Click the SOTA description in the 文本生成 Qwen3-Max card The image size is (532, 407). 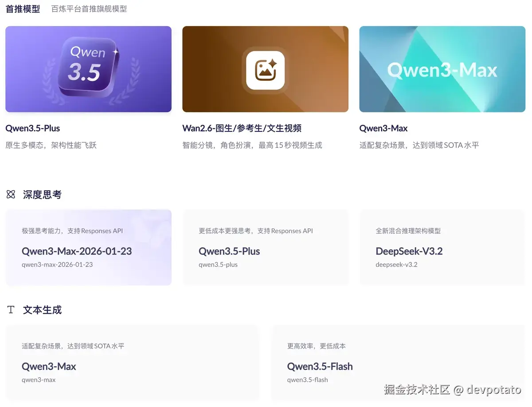point(73,346)
